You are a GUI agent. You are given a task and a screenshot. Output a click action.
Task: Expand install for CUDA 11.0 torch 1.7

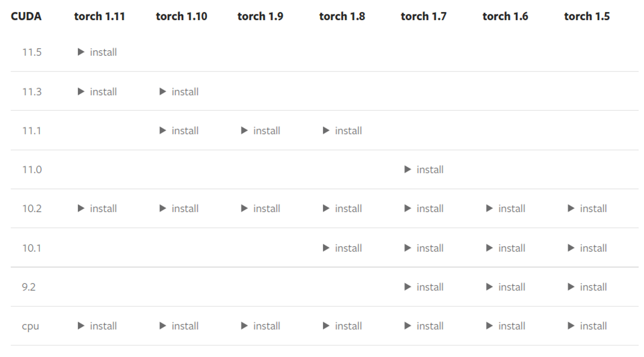(x=424, y=170)
